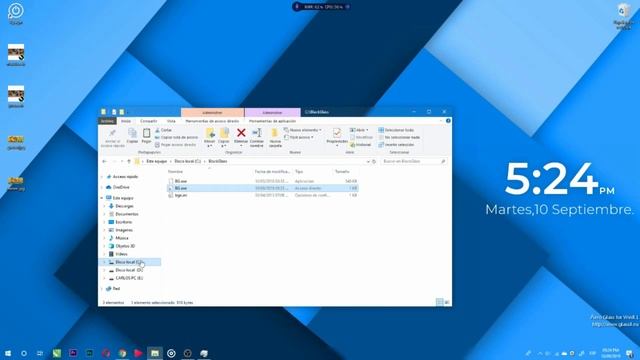Image resolution: width=640 pixels, height=360 pixels.
Task: Expand the Descargas tree node
Action: coord(104,206)
